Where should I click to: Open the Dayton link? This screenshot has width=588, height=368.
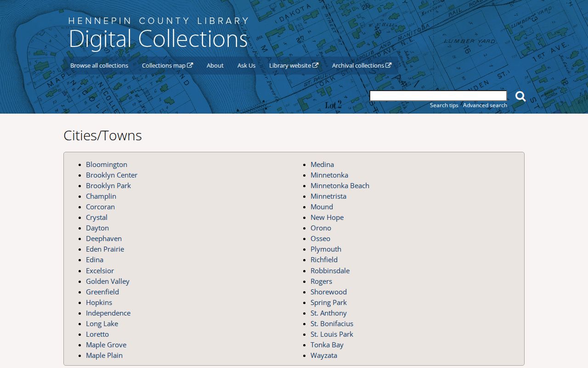[x=97, y=228]
